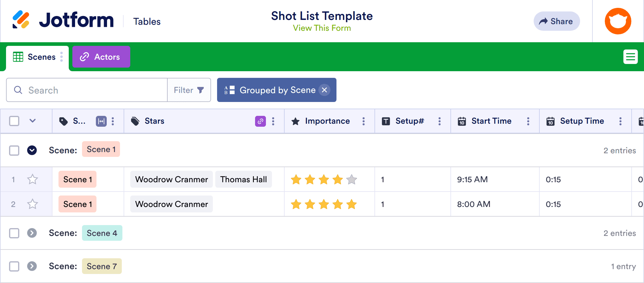Open the user avatar profile menu
644x283 pixels.
click(618, 21)
